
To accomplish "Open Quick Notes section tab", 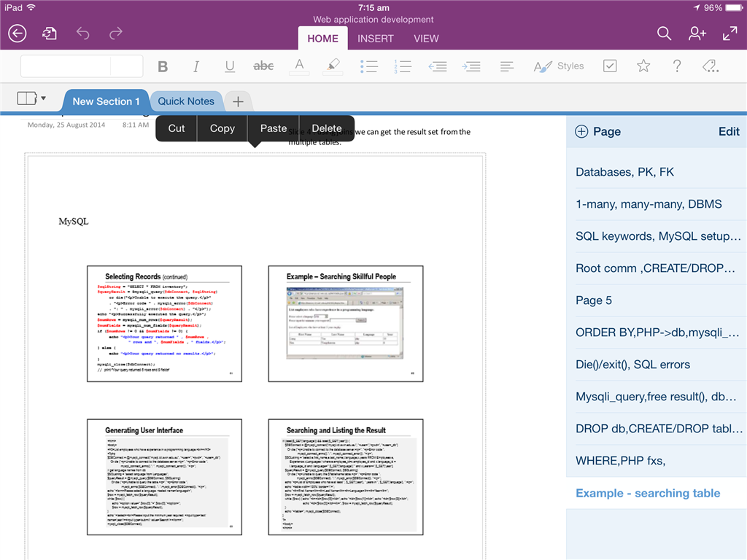I will pyautogui.click(x=186, y=101).
